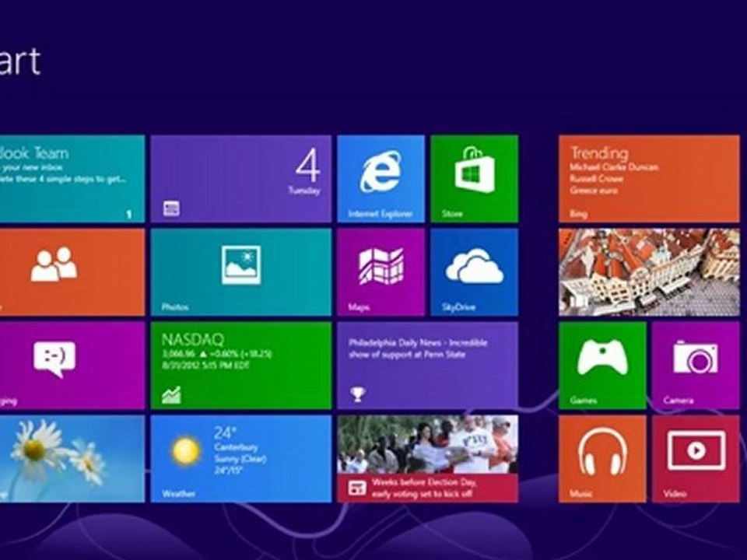747x560 pixels.
Task: Launch the Maps tile
Action: (x=381, y=272)
